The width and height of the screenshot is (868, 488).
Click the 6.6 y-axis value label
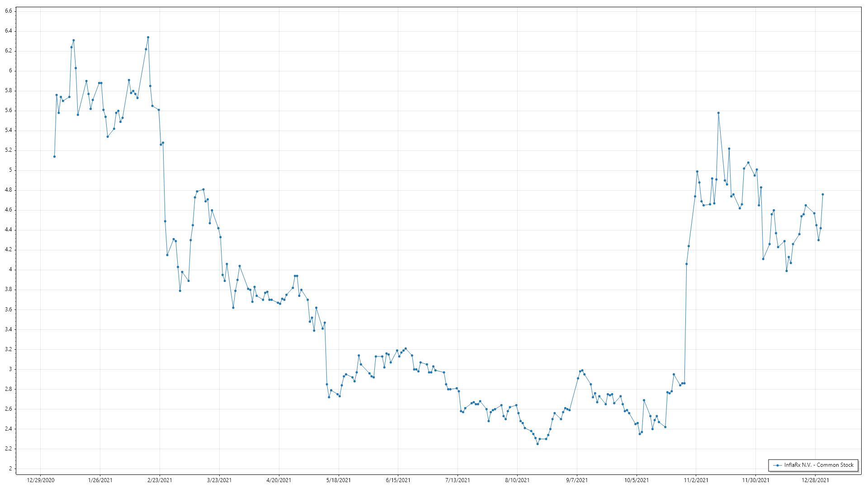[9, 11]
